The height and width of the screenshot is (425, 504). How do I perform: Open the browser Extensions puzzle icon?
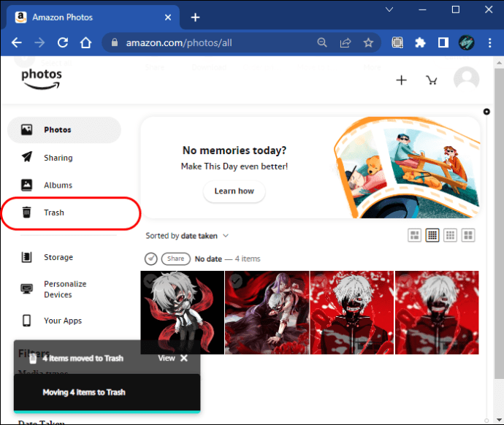[420, 42]
